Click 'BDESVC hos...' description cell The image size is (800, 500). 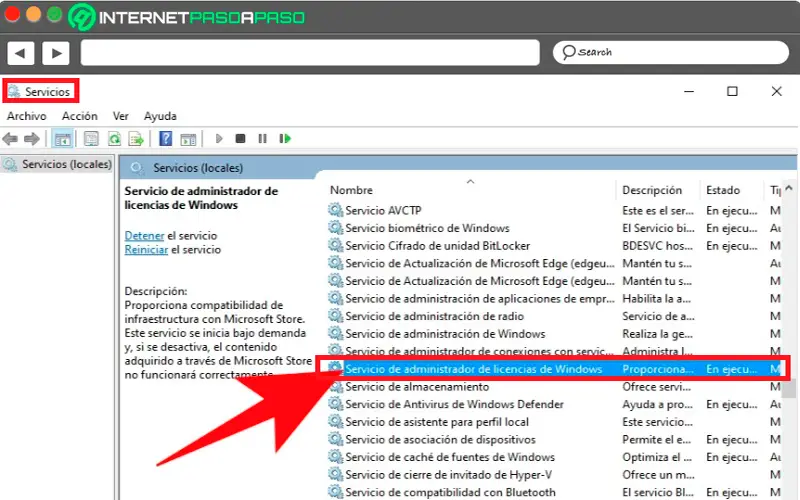(657, 245)
